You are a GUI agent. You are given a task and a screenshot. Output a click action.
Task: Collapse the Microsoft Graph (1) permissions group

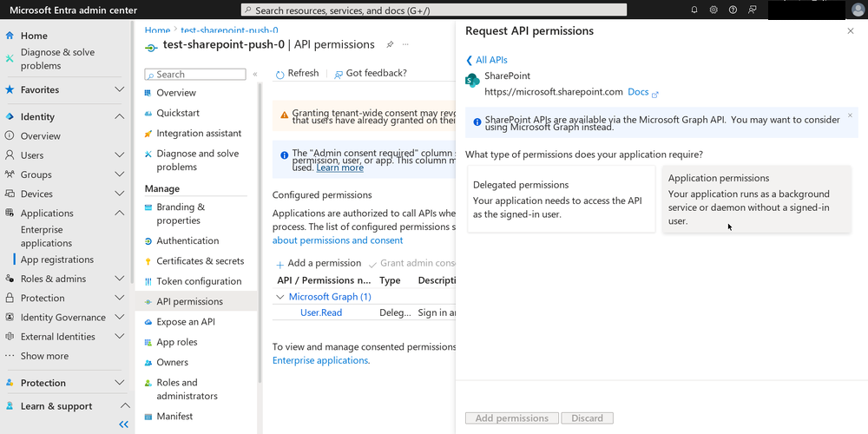(x=280, y=297)
